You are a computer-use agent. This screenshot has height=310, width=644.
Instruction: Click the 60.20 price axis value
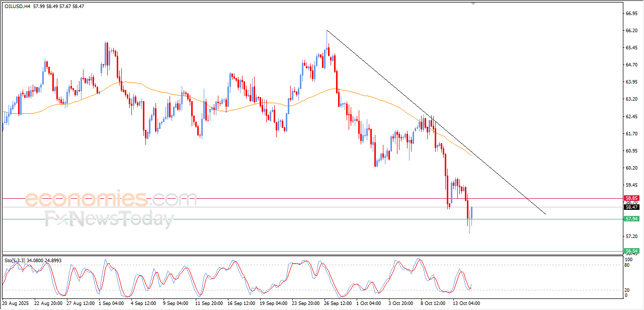point(631,168)
